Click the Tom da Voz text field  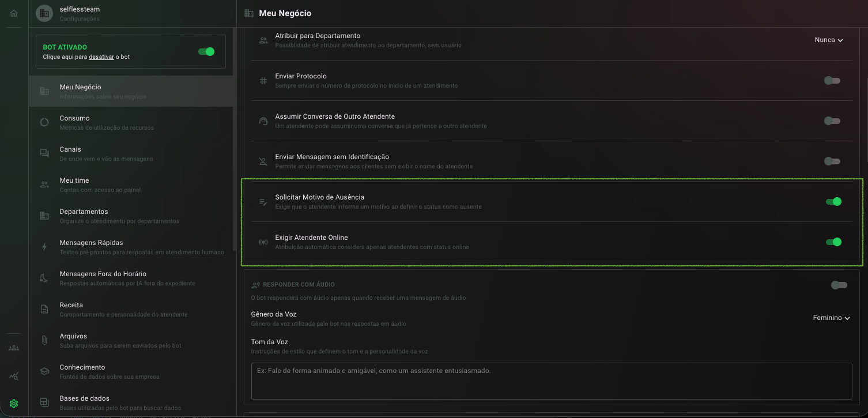point(552,381)
